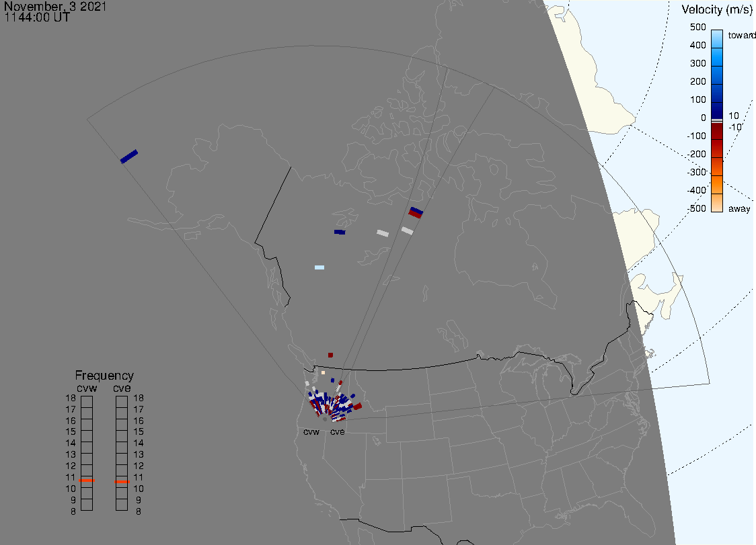The image size is (756, 545).
Task: Click the gray radar site dot above cvw/cve labels
Action: point(325,419)
